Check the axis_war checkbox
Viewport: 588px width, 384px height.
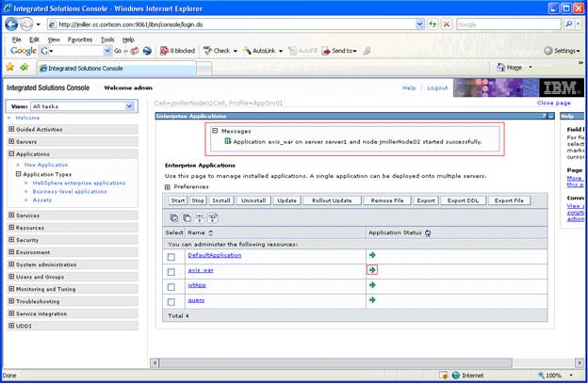171,272
